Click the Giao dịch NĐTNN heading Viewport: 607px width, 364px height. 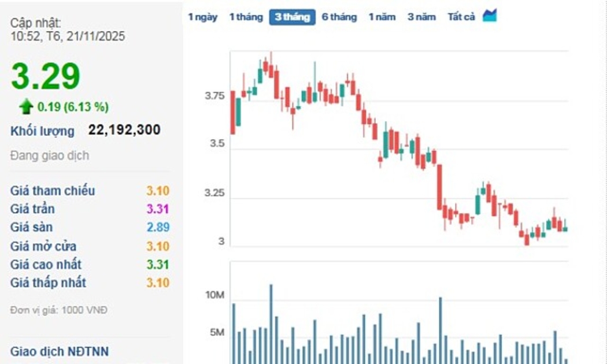tap(59, 351)
